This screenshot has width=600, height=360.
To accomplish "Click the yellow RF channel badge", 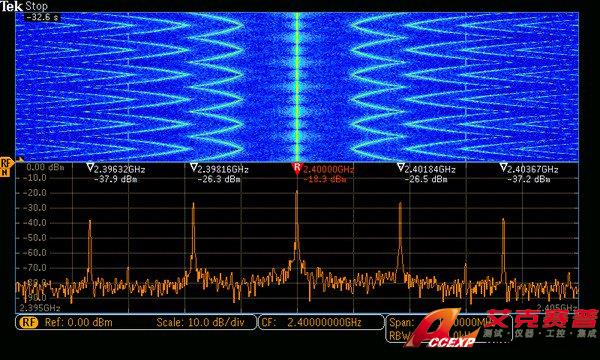I will point(29,322).
